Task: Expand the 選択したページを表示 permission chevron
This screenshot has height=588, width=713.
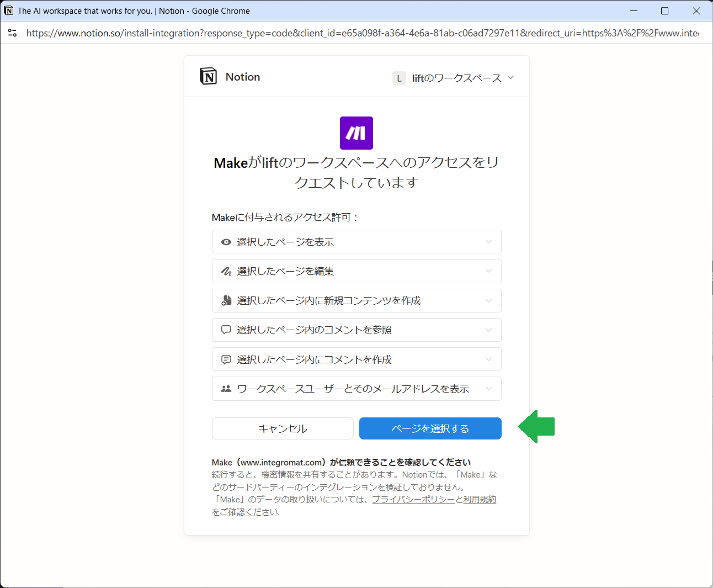Action: (x=488, y=242)
